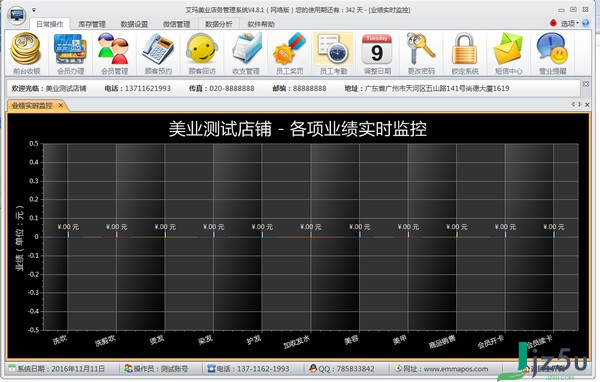
Task: Switch to 软件帮助 ribbon tab
Action: tap(261, 24)
